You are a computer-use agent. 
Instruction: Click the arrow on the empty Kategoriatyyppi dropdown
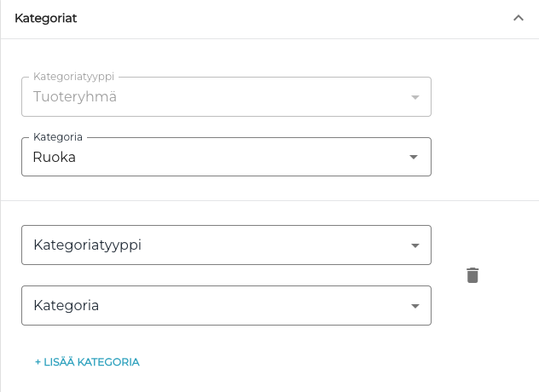pyautogui.click(x=414, y=245)
